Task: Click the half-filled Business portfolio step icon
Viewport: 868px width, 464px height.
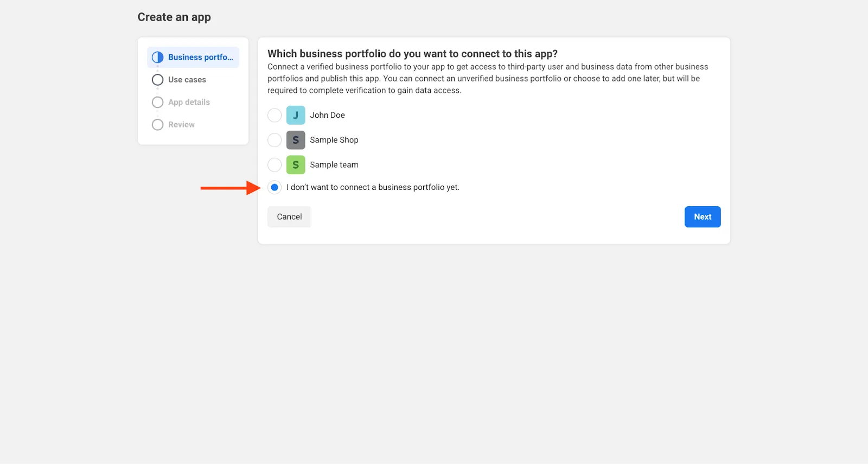Action: pos(158,57)
